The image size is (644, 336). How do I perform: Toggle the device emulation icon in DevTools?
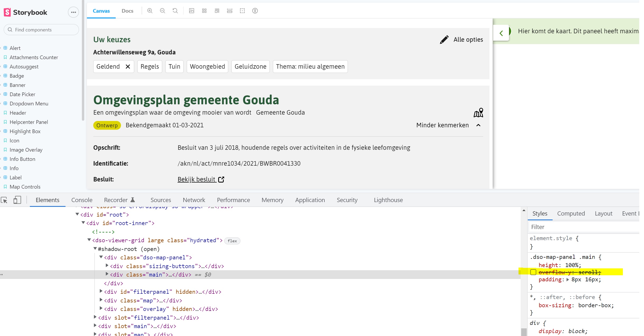(x=17, y=200)
